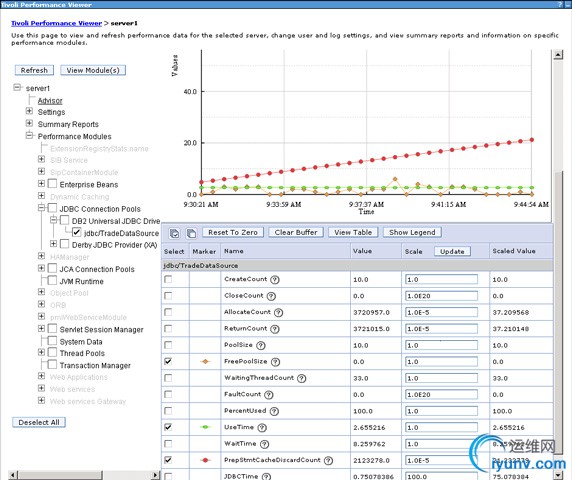572x480 pixels.
Task: Click the Reset To Zero button
Action: tap(233, 232)
